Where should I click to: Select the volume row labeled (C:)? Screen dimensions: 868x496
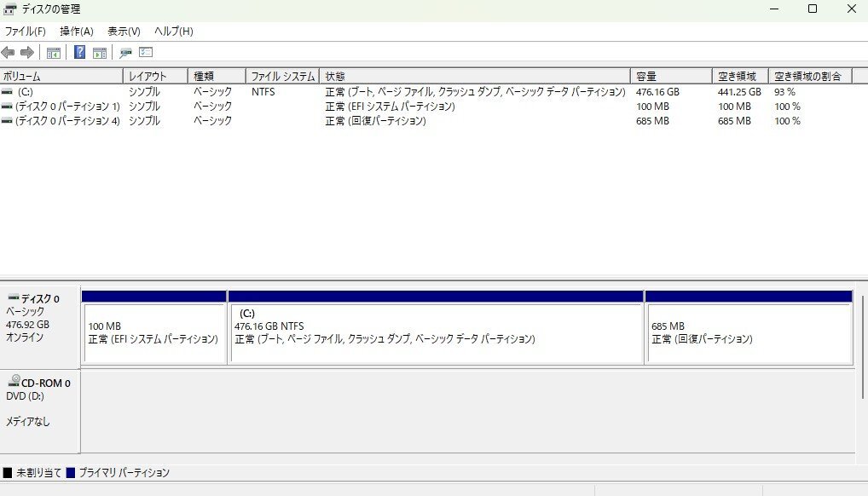[x=60, y=91]
